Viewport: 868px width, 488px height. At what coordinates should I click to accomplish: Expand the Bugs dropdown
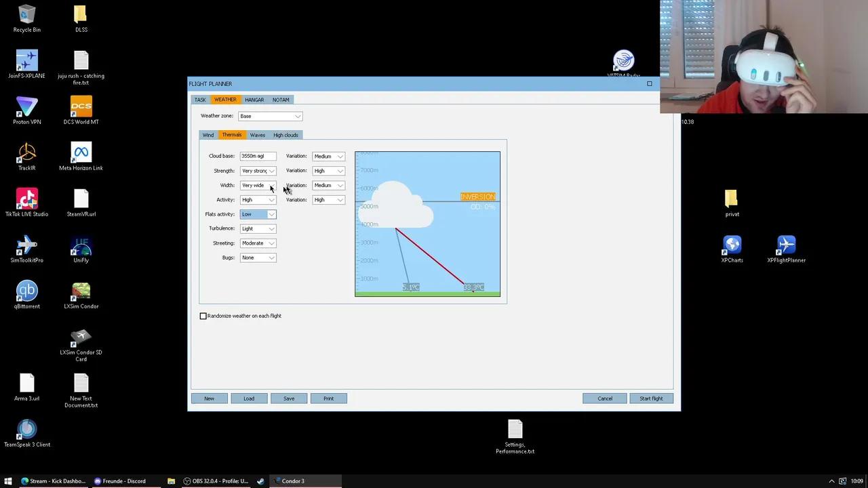(258, 258)
